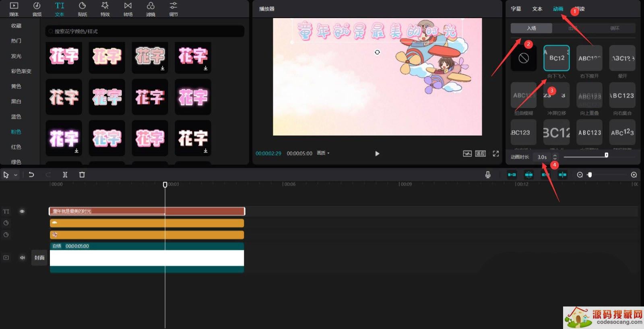Click the undo arrow in timeline toolbar

click(x=31, y=175)
